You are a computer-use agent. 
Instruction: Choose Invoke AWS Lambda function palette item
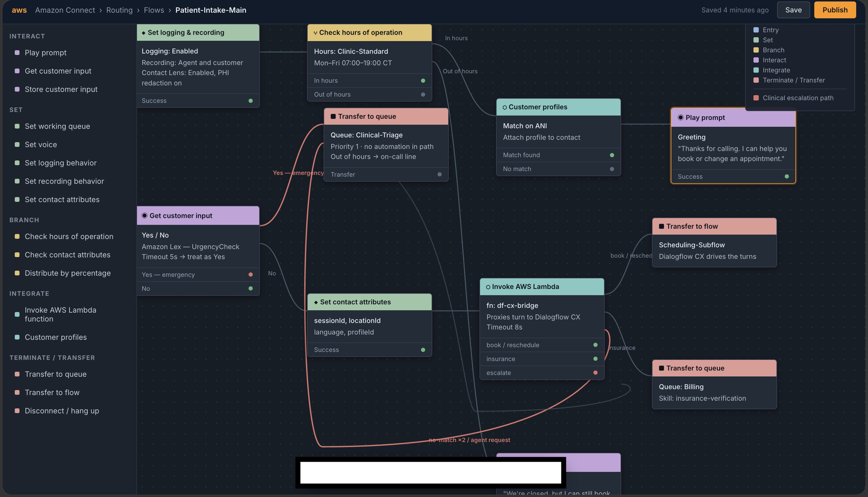(x=60, y=314)
